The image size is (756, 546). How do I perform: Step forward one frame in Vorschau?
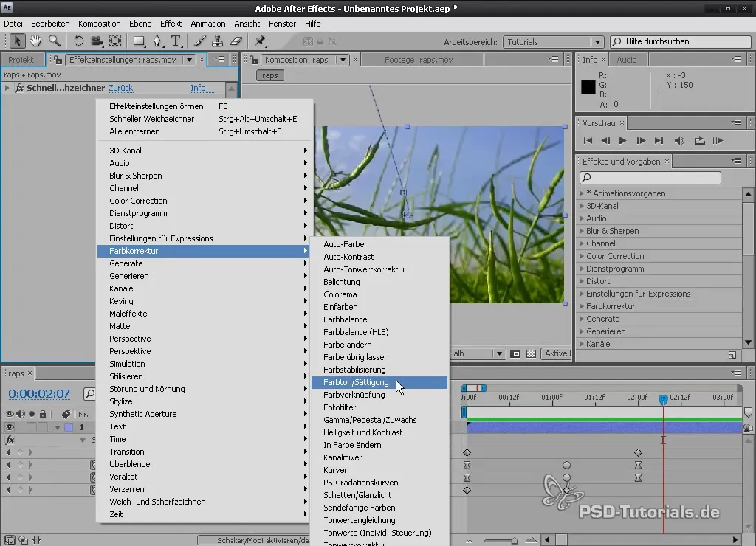[641, 141]
